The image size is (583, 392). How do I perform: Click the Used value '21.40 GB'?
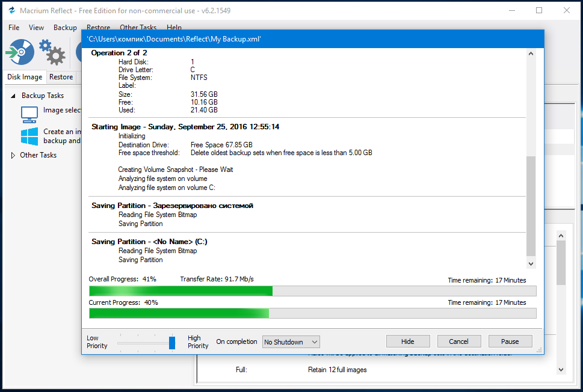click(x=204, y=110)
